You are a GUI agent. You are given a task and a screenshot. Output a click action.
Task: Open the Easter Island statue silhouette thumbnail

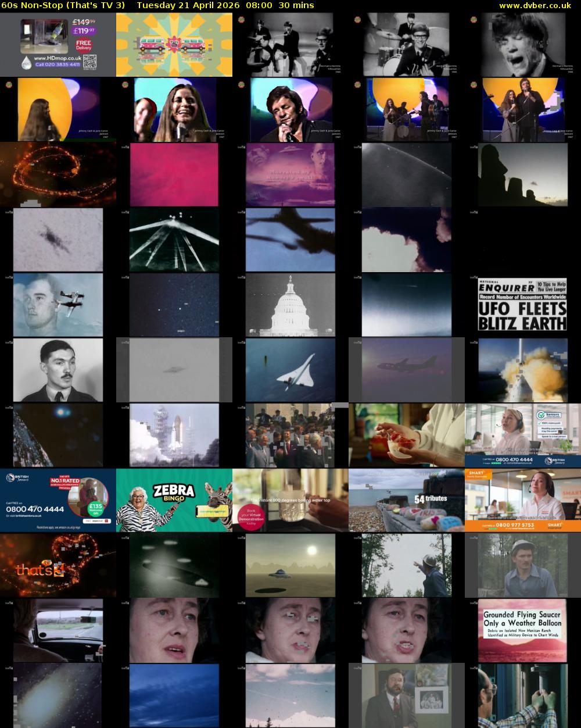pyautogui.click(x=523, y=175)
